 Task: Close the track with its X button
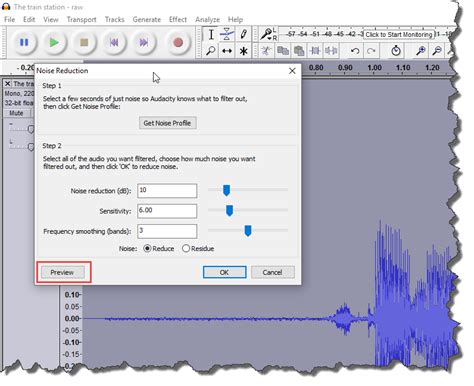8,84
